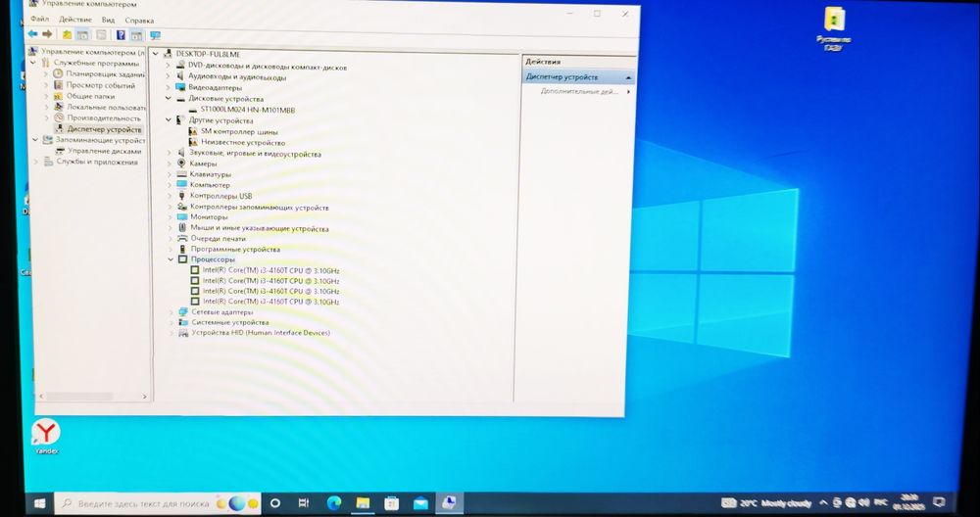Screen dimensions: 980x517
Task: Show hidden tray icons chevron
Action: [x=822, y=502]
